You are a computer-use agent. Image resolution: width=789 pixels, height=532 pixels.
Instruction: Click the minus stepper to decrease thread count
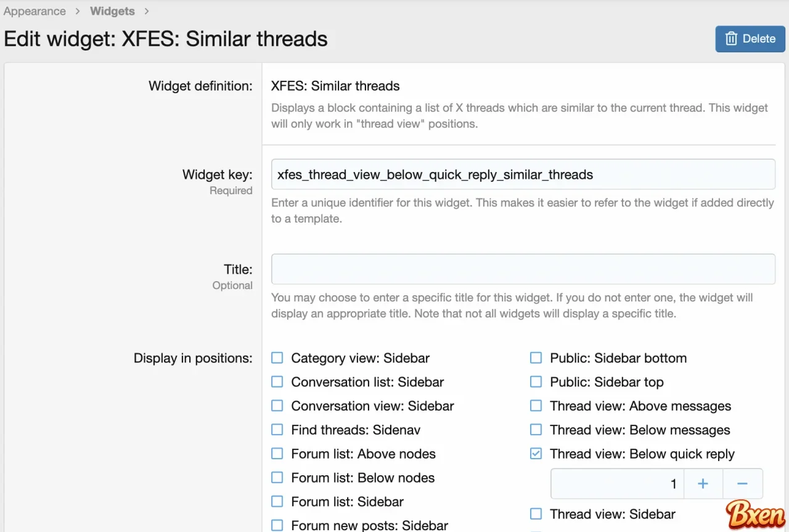743,483
